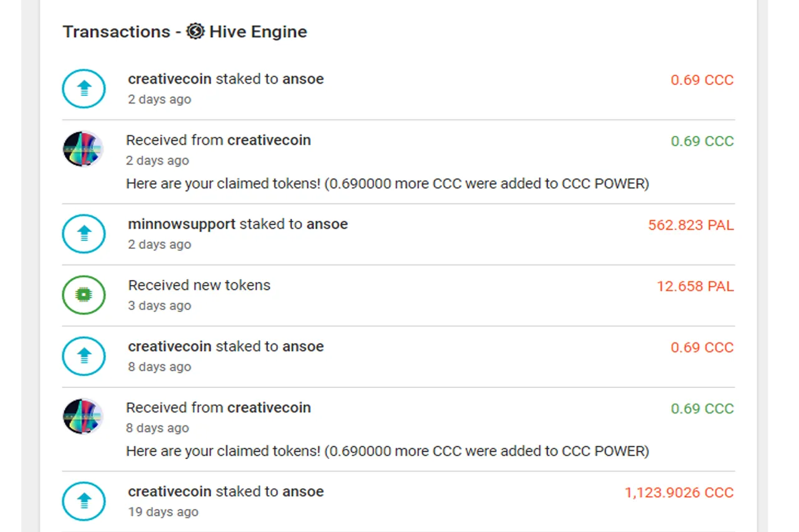
Task: Click stake icon for first creativecoin transaction
Action: (84, 89)
